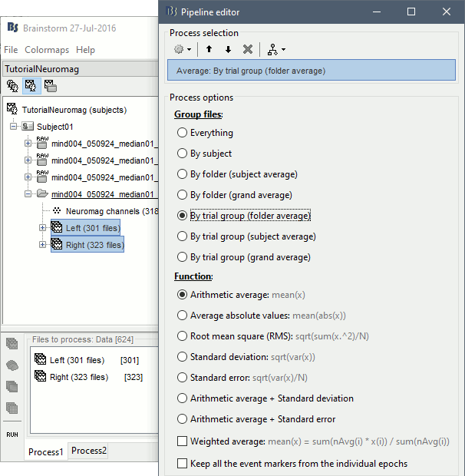This screenshot has height=476, width=465.
Task: Open the Colormaps menu
Action: 47,50
